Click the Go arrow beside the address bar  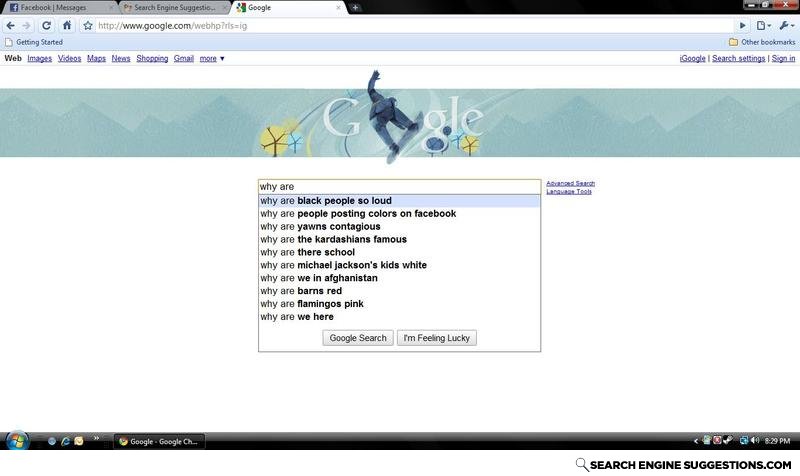coord(742,26)
